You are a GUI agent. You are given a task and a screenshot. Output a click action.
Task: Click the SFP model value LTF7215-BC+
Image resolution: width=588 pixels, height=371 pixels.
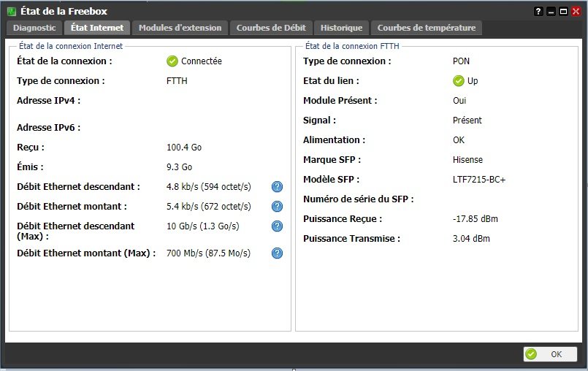coord(479,180)
